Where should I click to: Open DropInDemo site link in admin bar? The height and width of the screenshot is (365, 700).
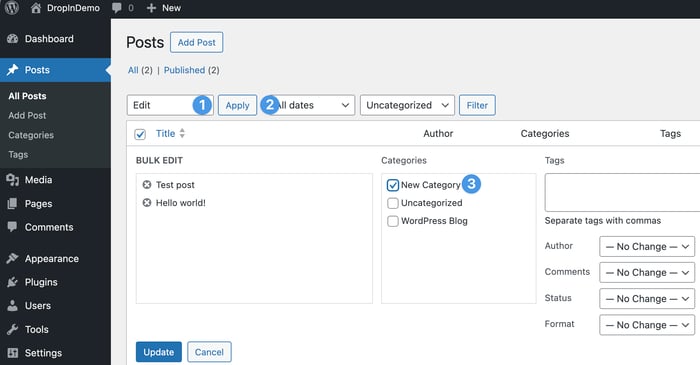(x=73, y=8)
